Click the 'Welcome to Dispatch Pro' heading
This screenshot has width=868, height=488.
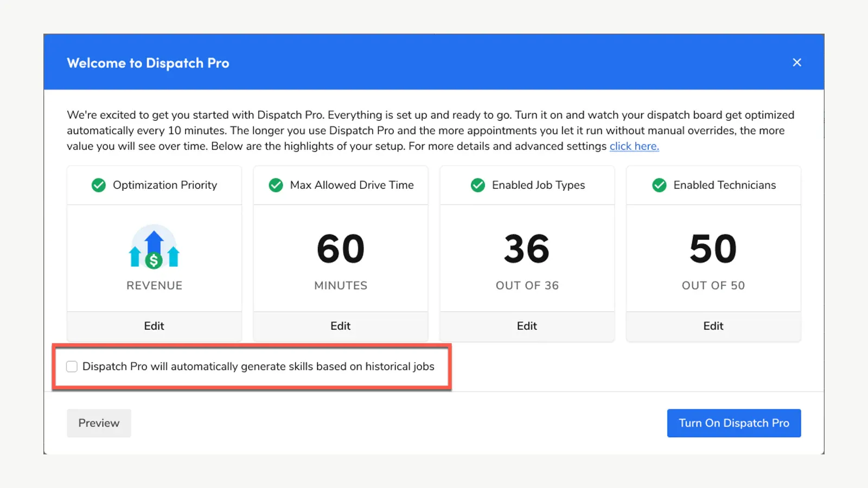148,63
